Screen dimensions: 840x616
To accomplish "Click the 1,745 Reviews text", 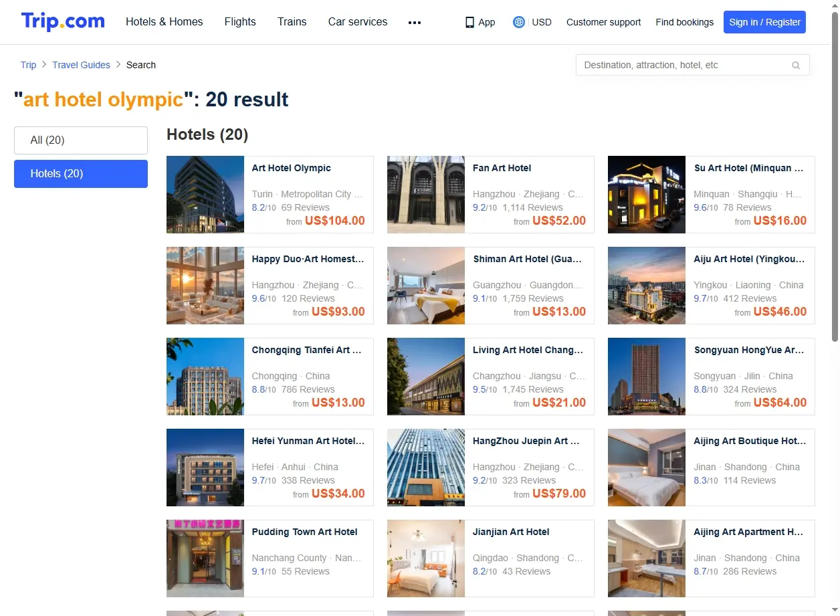I will click(x=533, y=389).
